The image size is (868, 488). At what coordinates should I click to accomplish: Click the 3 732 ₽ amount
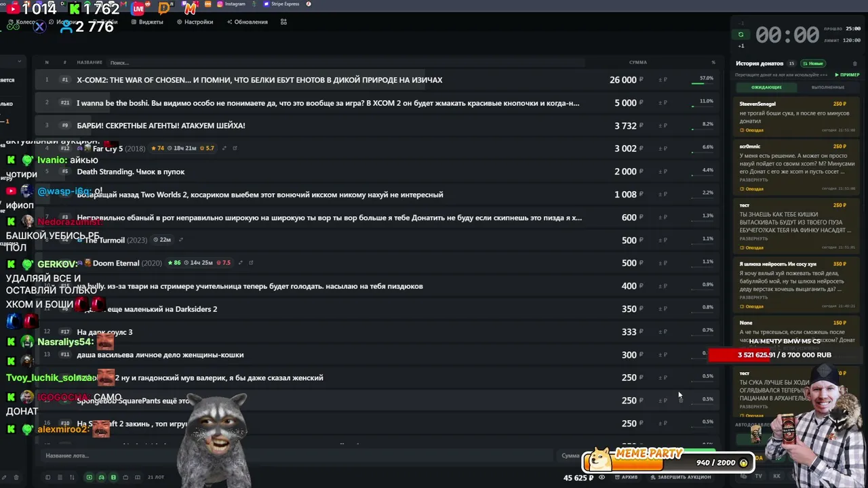tap(629, 125)
